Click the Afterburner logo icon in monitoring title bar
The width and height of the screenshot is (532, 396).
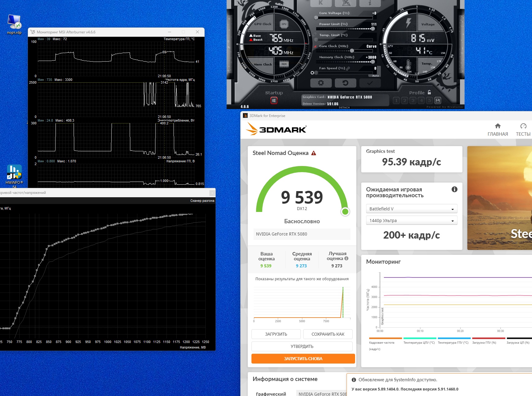click(x=33, y=32)
